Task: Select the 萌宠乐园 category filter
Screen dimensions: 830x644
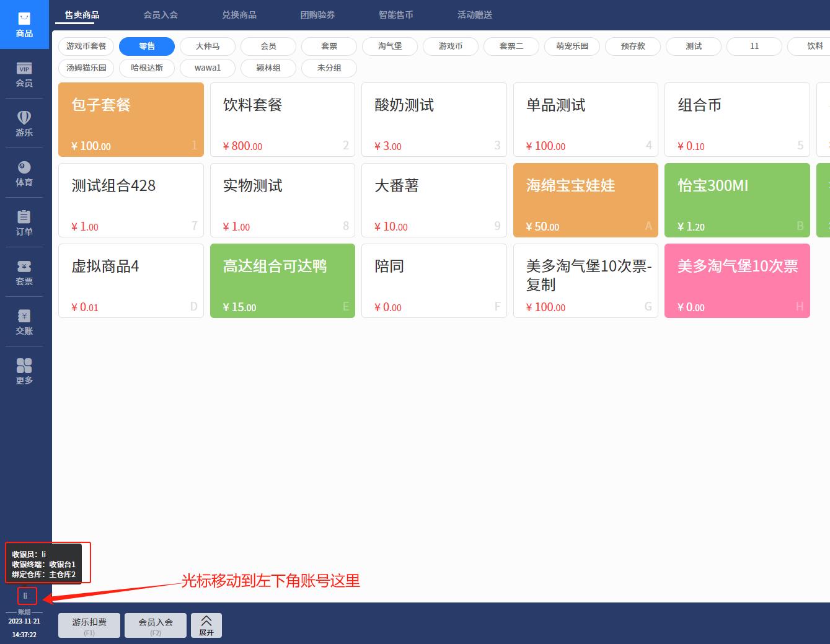Action: click(572, 46)
